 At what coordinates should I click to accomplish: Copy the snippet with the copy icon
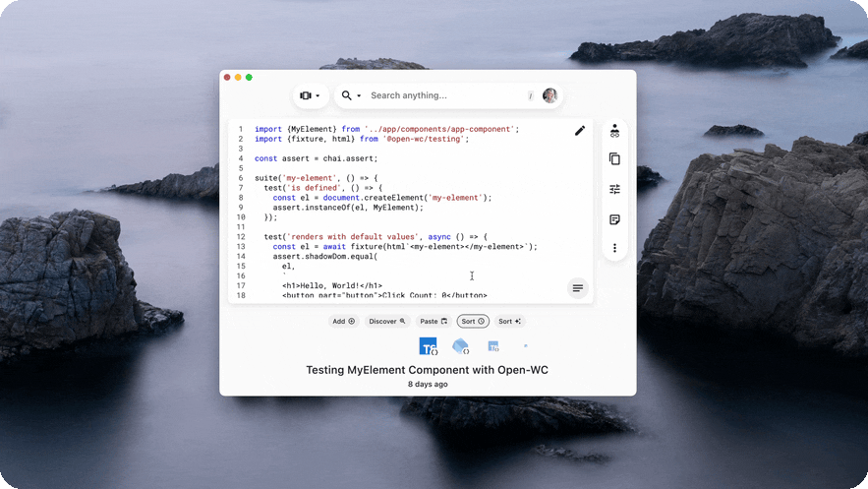(614, 159)
